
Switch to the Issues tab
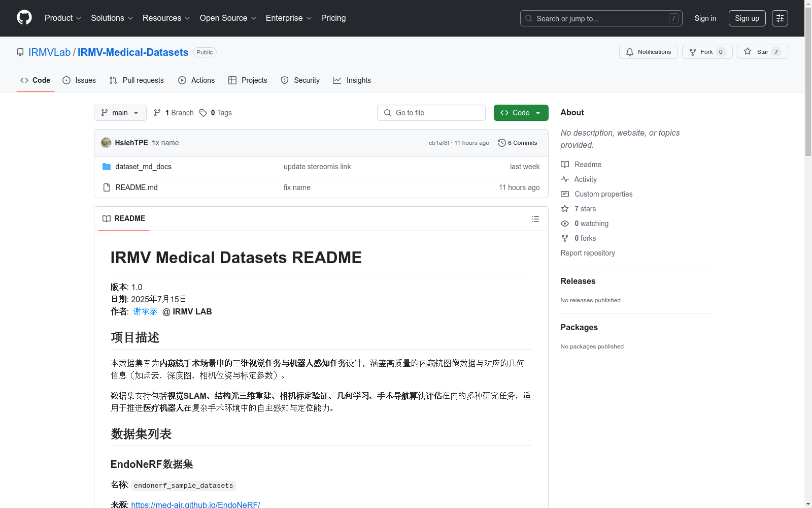click(x=79, y=80)
